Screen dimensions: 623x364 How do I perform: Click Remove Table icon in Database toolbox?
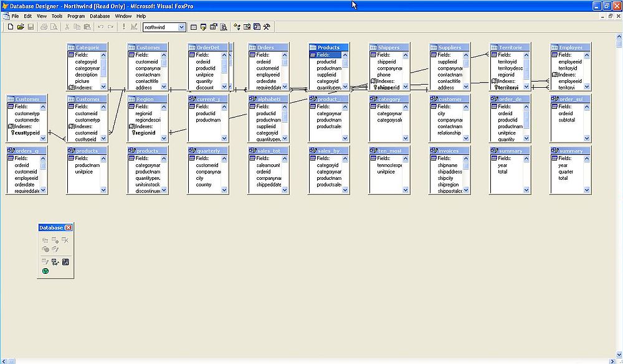point(65,240)
